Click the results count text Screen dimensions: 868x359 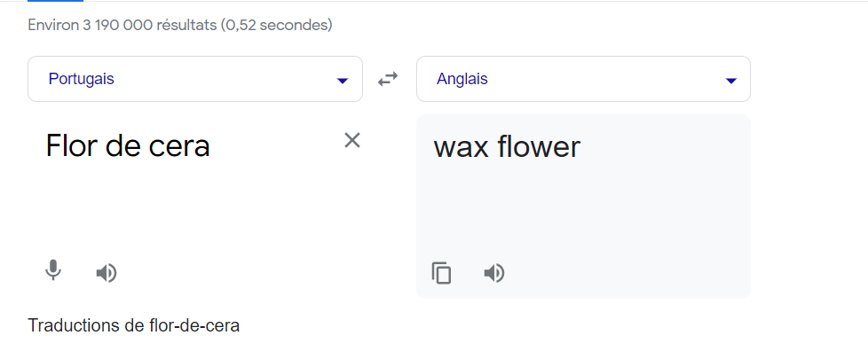[179, 25]
